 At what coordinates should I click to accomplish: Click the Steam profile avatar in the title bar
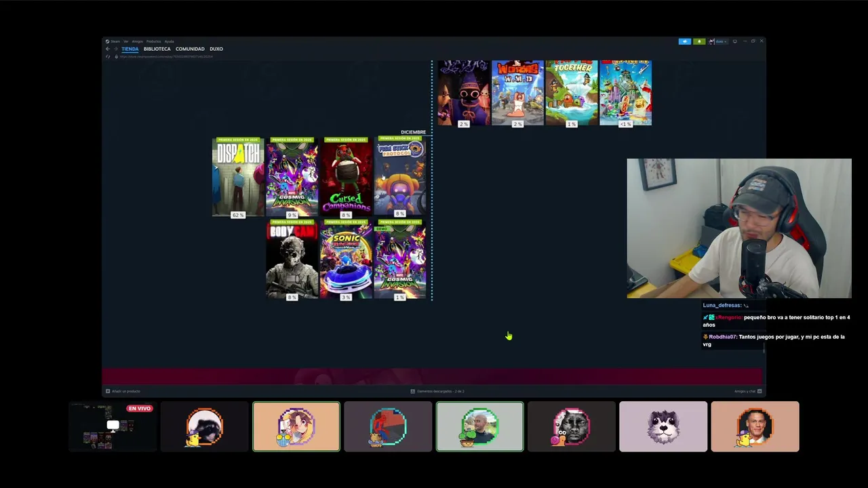711,41
